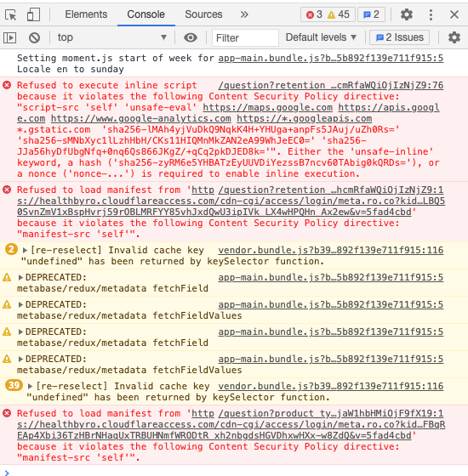The height and width of the screenshot is (476, 468).
Task: Toggle the live expression eye icon
Action: tap(191, 37)
